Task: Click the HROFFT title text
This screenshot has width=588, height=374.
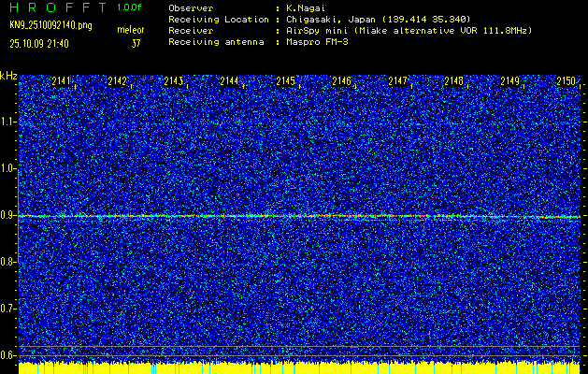Action: coord(56,7)
